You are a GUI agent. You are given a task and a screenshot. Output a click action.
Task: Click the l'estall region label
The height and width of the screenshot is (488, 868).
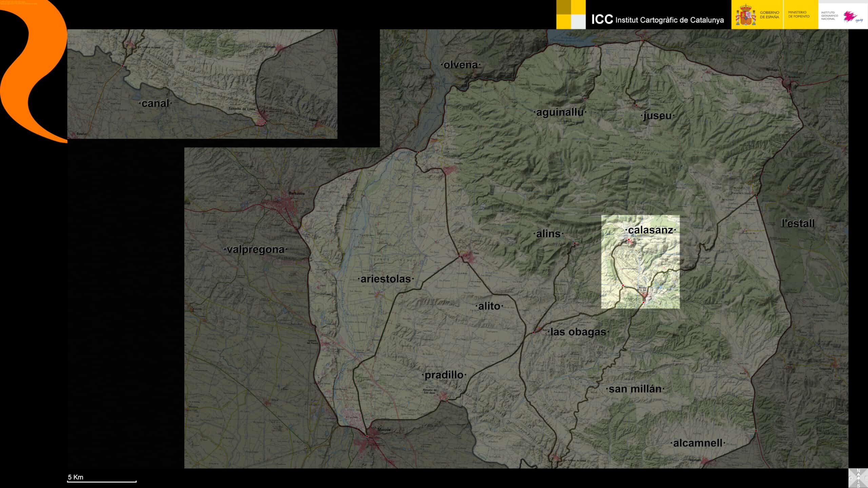(x=797, y=223)
